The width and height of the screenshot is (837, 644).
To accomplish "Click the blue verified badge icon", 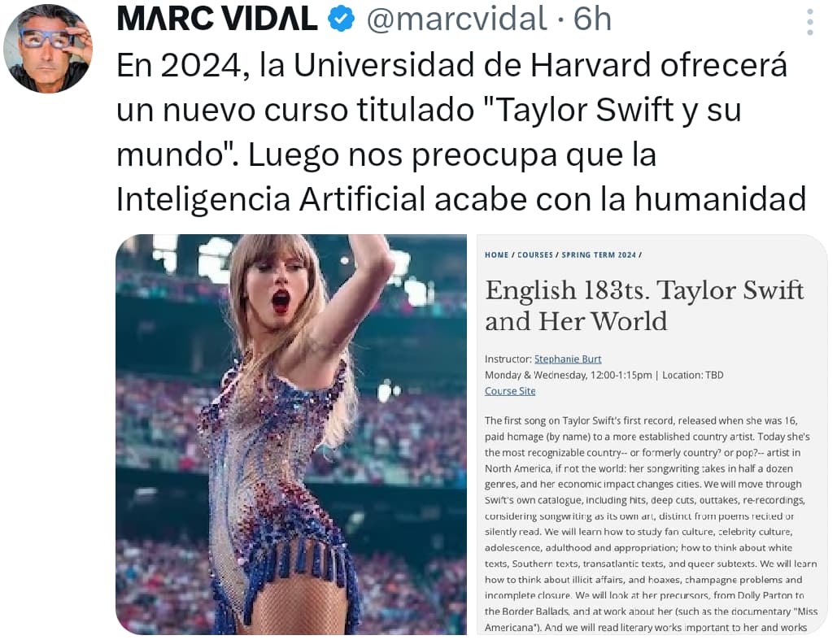I will pyautogui.click(x=341, y=20).
